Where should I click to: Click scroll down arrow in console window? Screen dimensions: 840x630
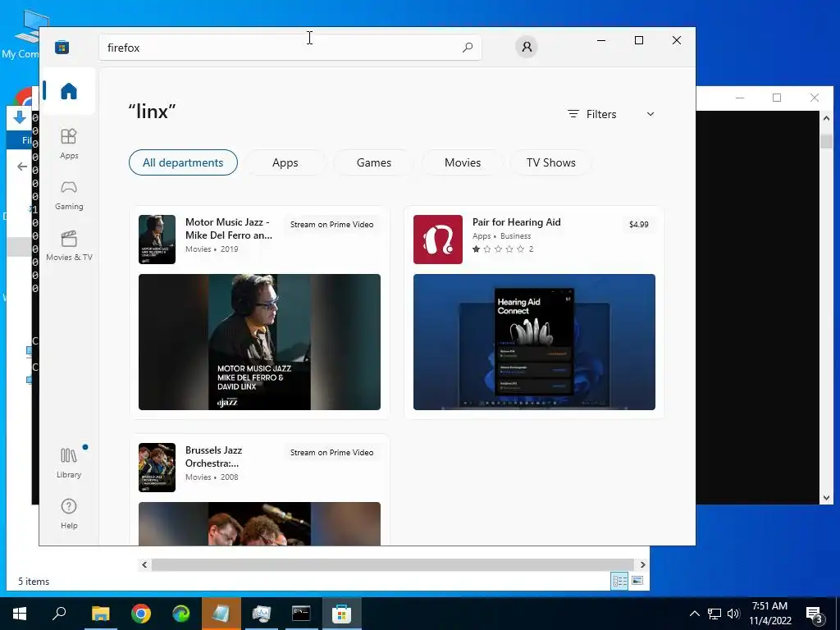[826, 498]
